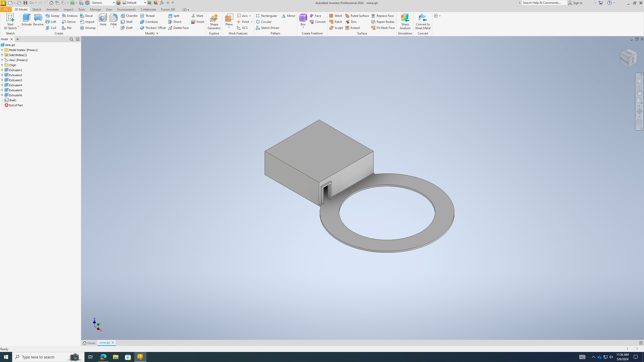This screenshot has height=362, width=644.
Task: Activate the Mirror tool
Action: [x=289, y=16]
